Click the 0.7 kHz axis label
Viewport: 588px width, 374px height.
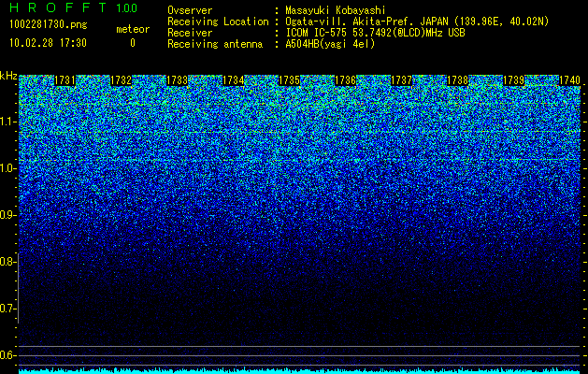pos(7,309)
